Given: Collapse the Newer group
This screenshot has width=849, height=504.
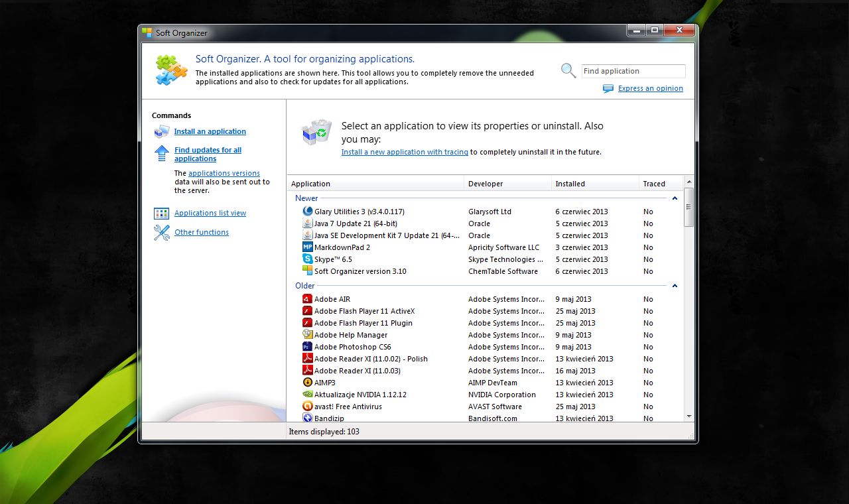Looking at the screenshot, I should [x=675, y=198].
